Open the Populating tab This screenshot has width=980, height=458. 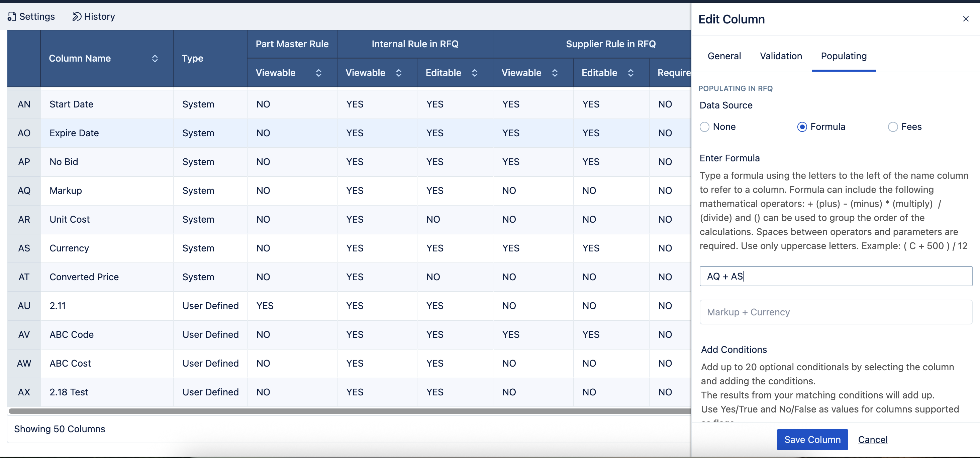[x=844, y=56]
